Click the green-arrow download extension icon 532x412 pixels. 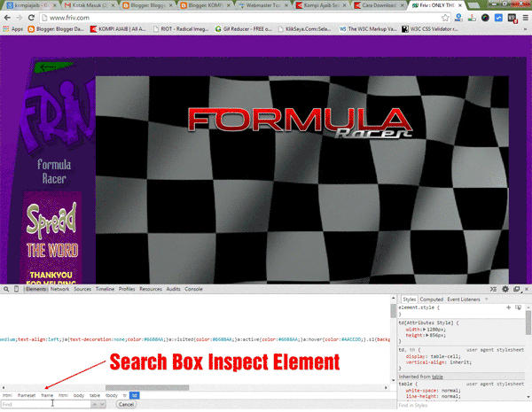(472, 18)
